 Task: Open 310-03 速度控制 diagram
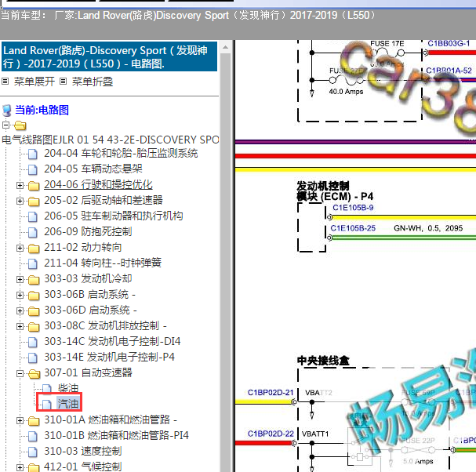(x=83, y=451)
